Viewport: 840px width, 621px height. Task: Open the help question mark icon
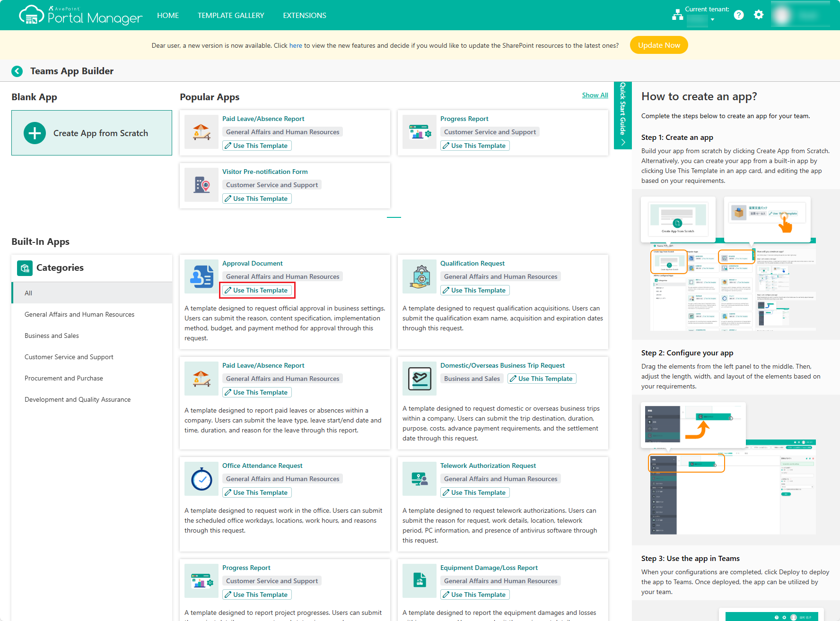pyautogui.click(x=739, y=15)
